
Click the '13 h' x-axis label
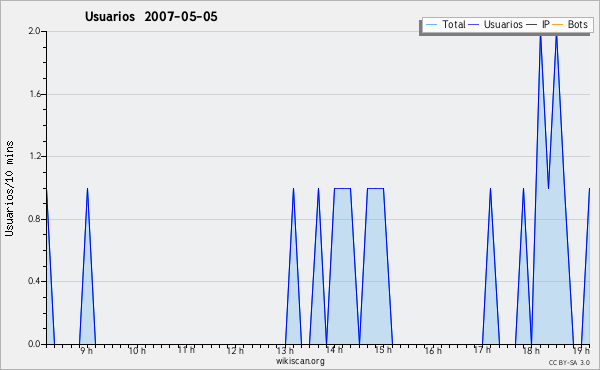pos(285,350)
